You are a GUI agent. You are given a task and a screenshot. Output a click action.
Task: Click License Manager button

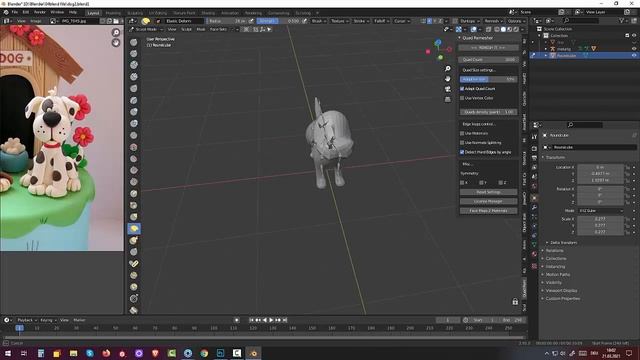[x=488, y=201]
